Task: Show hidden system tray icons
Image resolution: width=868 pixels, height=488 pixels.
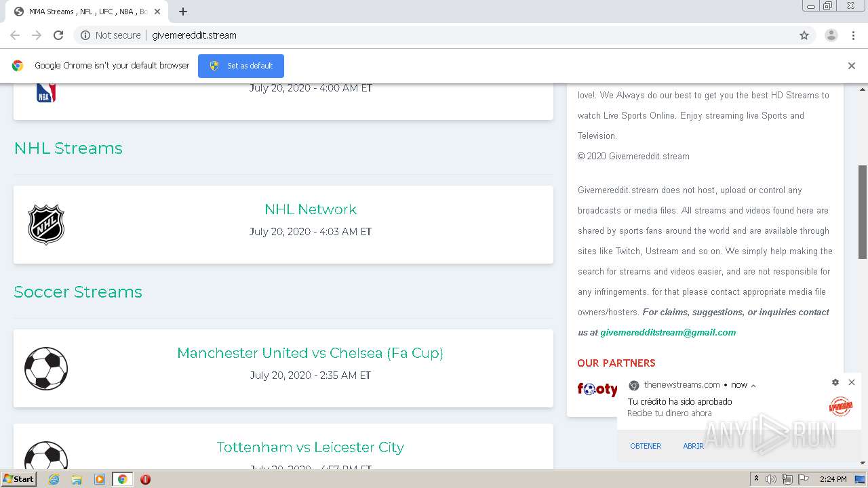Action: pyautogui.click(x=756, y=479)
